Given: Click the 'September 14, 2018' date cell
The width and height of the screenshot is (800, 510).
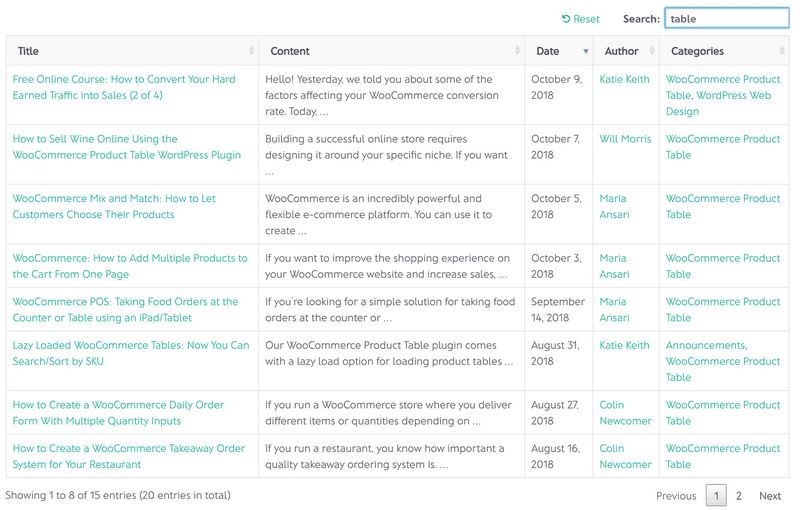Looking at the screenshot, I should pos(558,310).
